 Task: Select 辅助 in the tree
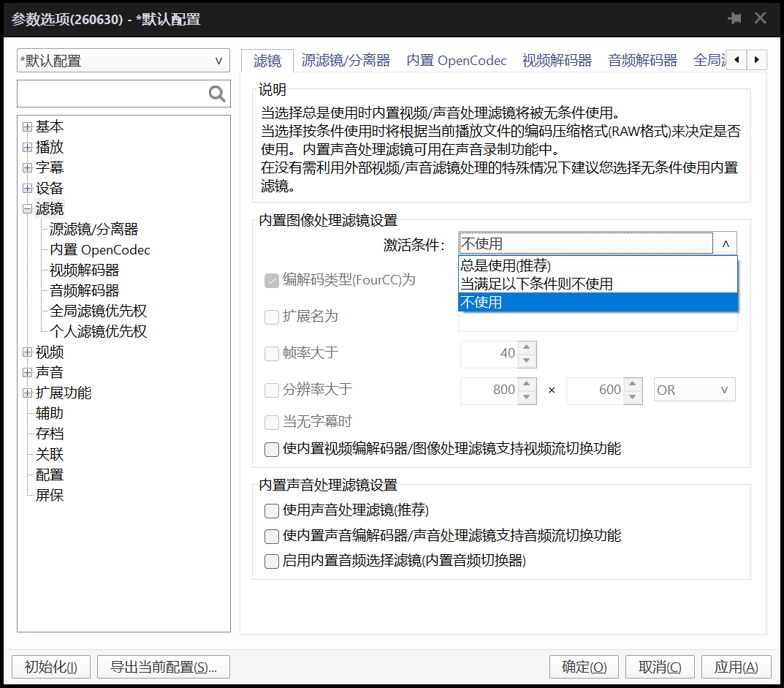pyautogui.click(x=50, y=413)
